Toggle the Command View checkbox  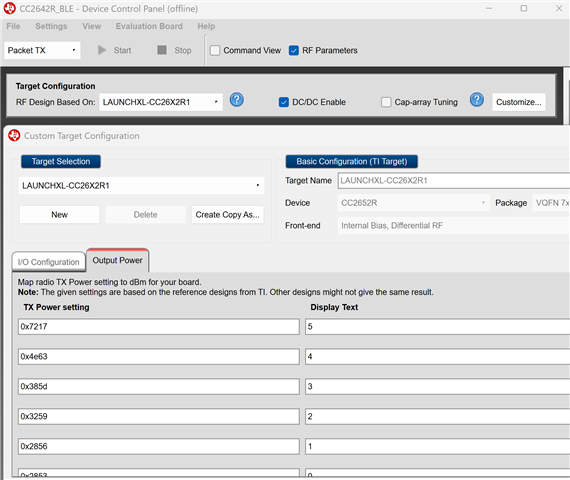click(215, 50)
